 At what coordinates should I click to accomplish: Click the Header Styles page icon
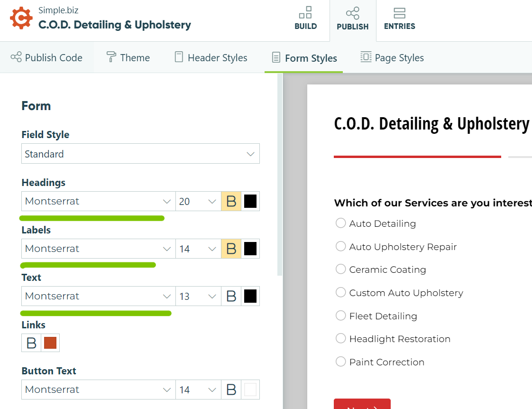click(179, 56)
